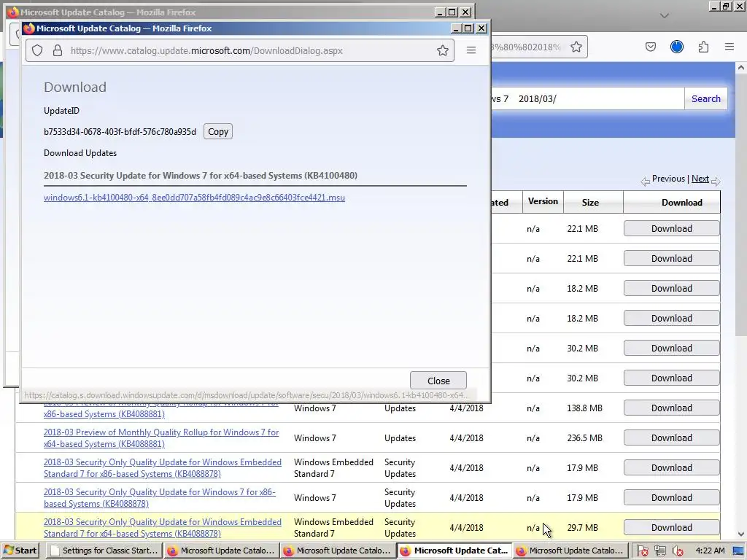Screen dimensions: 747x560
Task: Open the Extensions puzzle icon
Action: coord(703,47)
